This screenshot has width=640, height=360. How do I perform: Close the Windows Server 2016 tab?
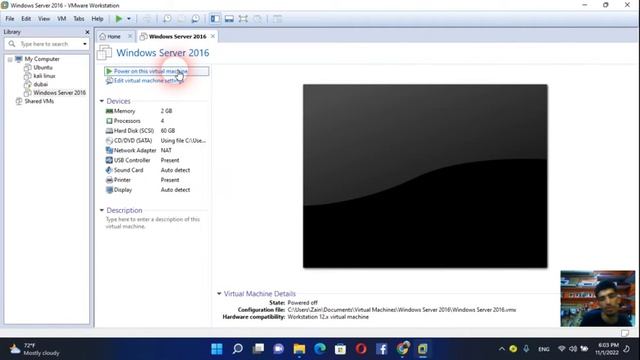click(213, 36)
